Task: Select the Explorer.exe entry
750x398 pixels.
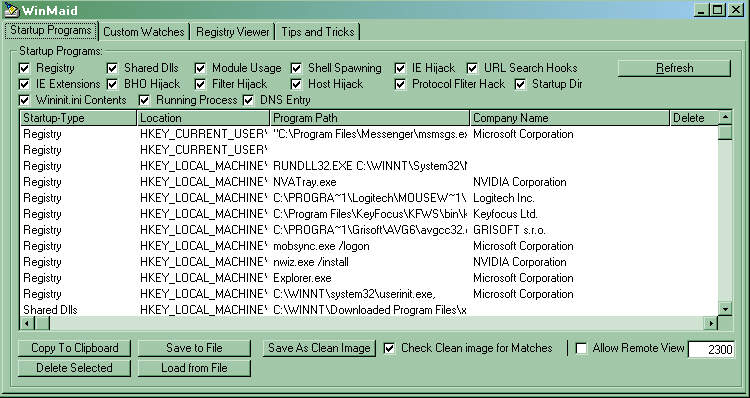Action: pos(369,278)
